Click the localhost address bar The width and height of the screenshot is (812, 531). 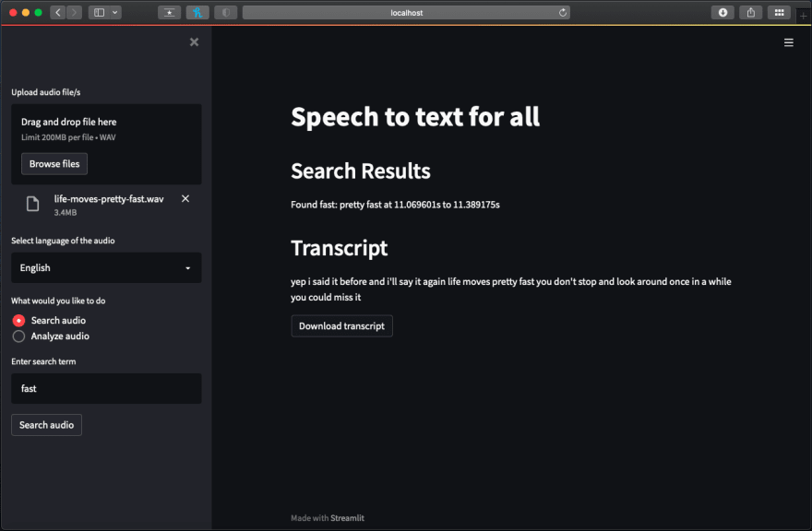(406, 12)
